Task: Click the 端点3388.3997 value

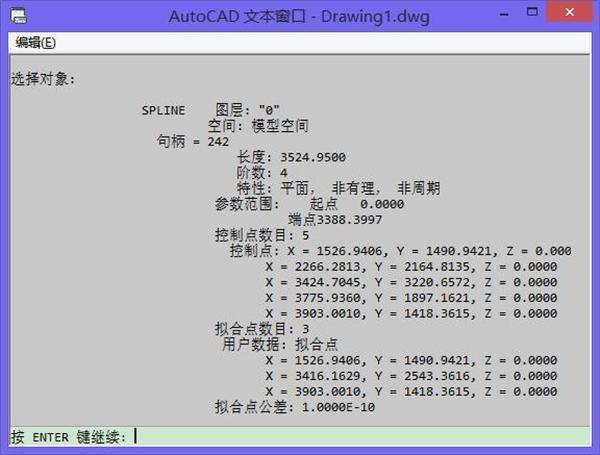Action: click(335, 220)
